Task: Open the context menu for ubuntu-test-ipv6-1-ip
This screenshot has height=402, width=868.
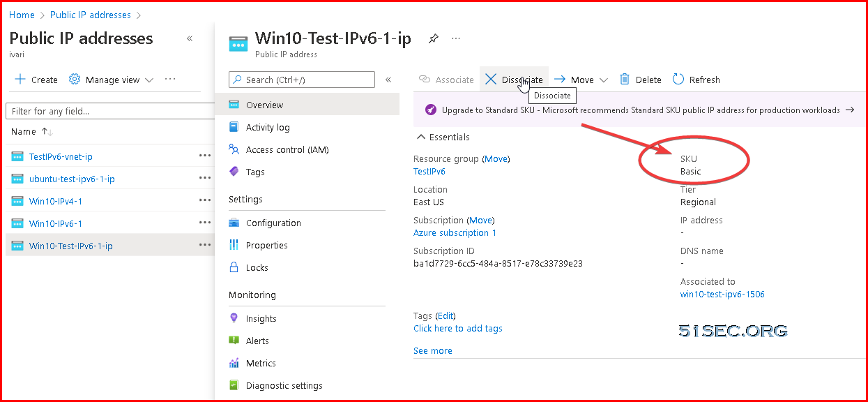Action: 204,179
